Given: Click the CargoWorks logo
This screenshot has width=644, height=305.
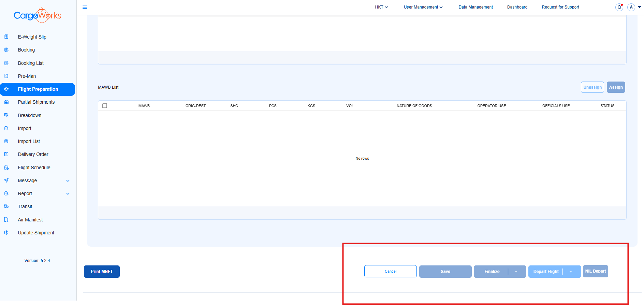Looking at the screenshot, I should pos(38,15).
